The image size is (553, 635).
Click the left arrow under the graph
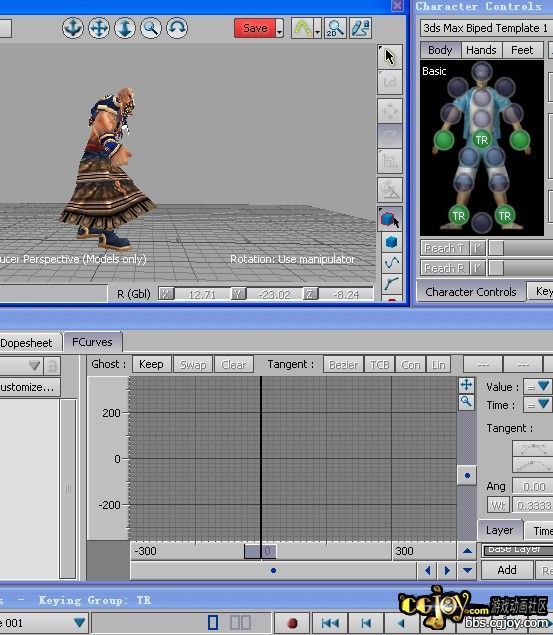point(428,571)
